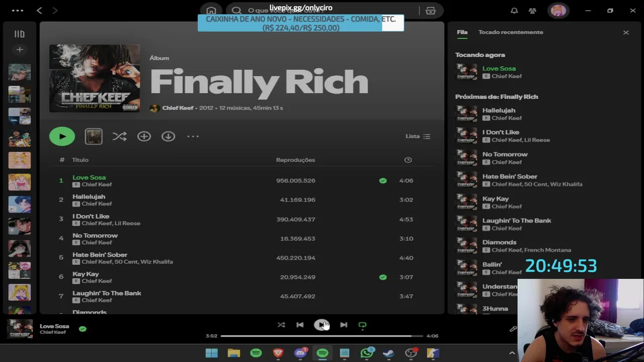Select No Tomorrow in the queue
The width and height of the screenshot is (644, 362).
click(x=505, y=154)
